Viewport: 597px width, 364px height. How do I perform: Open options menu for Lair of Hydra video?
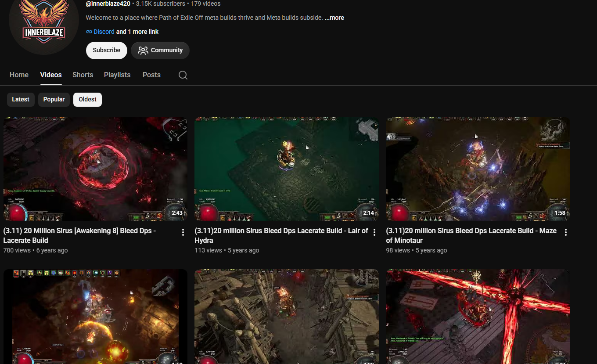pyautogui.click(x=374, y=232)
